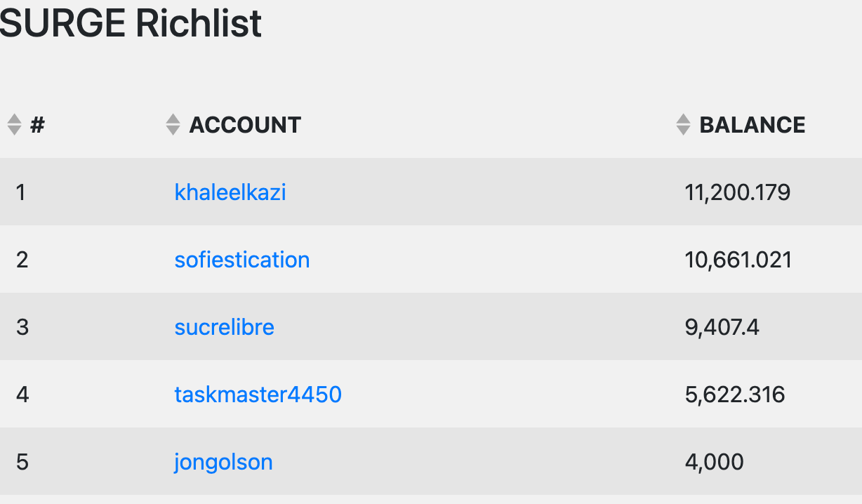Click the 5,622.316 balance value

click(x=734, y=394)
